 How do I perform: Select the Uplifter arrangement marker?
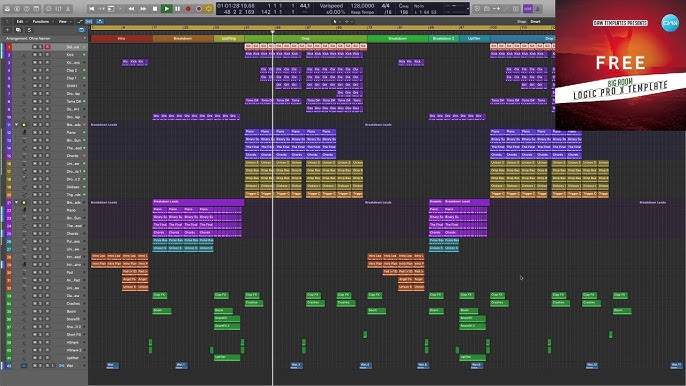(474, 39)
